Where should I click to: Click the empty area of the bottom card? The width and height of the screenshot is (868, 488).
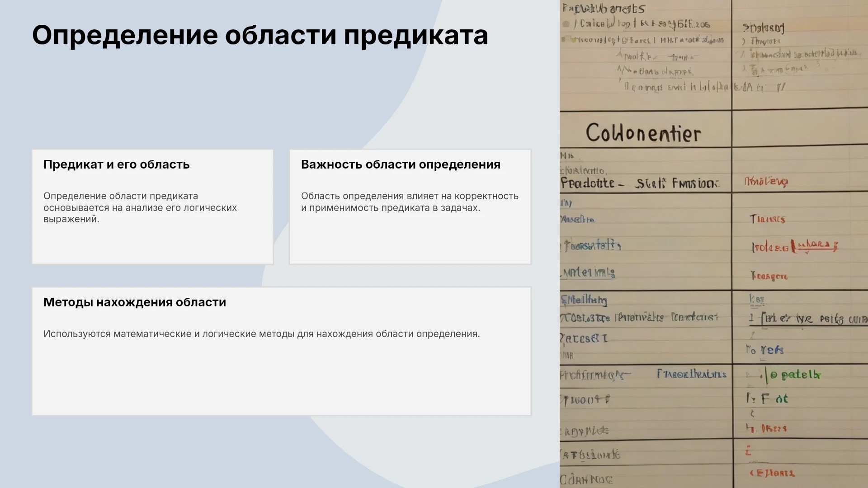click(281, 380)
